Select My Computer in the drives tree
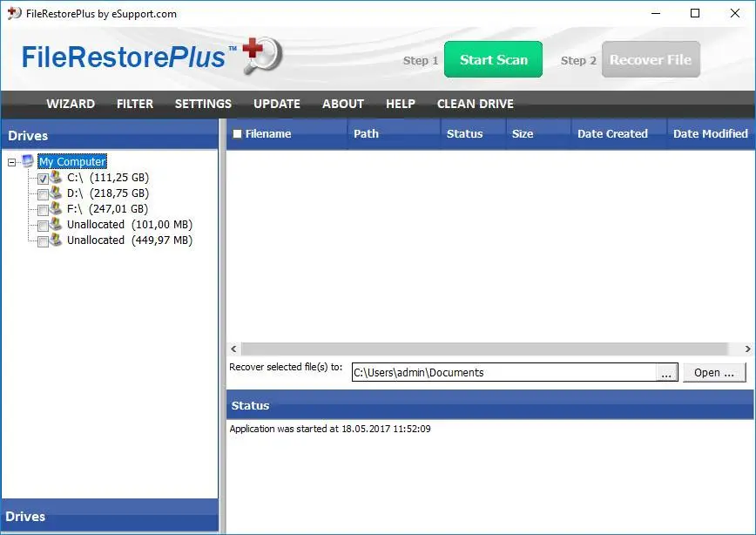Image resolution: width=756 pixels, height=535 pixels. pos(72,161)
